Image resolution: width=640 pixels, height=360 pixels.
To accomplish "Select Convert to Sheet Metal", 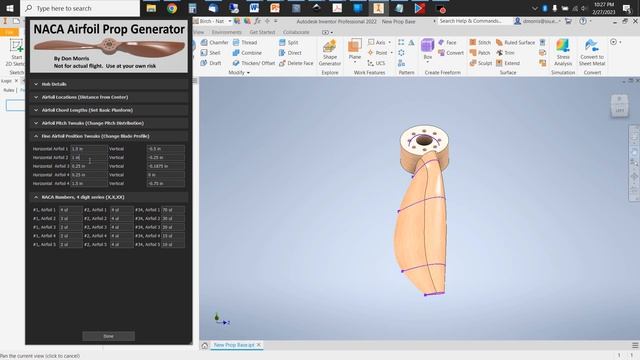I will (592, 52).
